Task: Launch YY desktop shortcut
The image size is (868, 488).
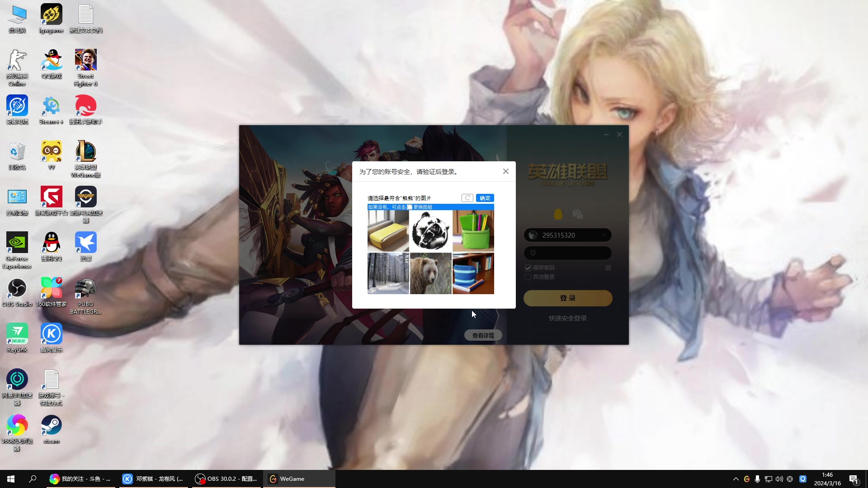Action: (x=52, y=155)
